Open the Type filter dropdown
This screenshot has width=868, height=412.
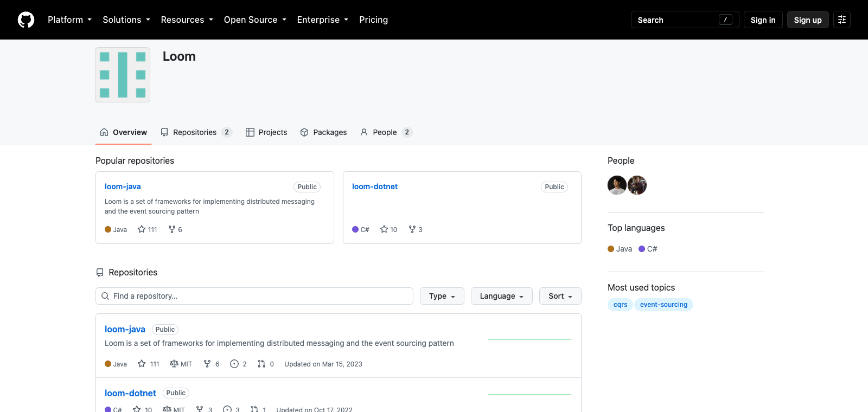(x=442, y=296)
